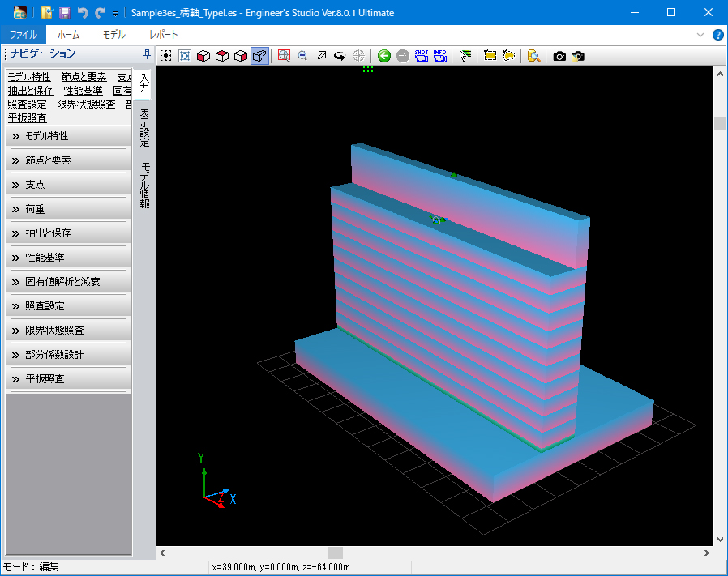Expand the 荷重 section

tap(68, 209)
